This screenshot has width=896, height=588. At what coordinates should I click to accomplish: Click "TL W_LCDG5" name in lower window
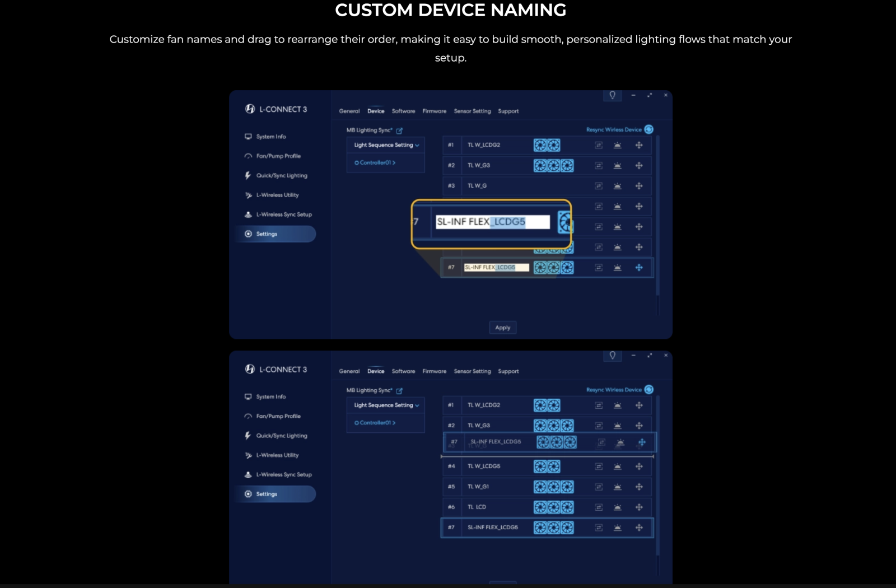[484, 466]
